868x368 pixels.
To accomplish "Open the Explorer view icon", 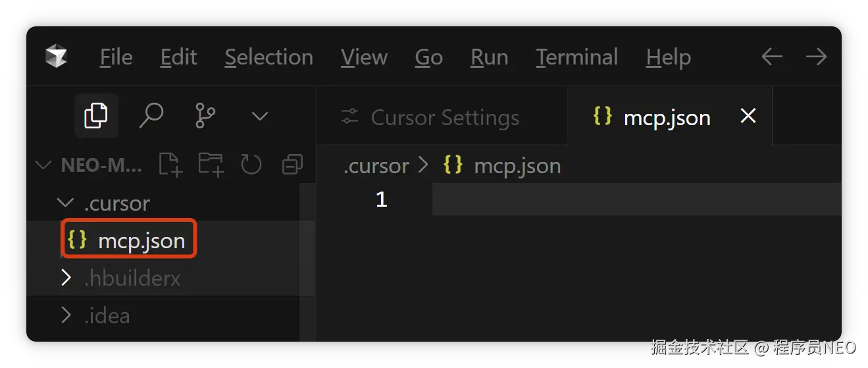I will point(96,117).
